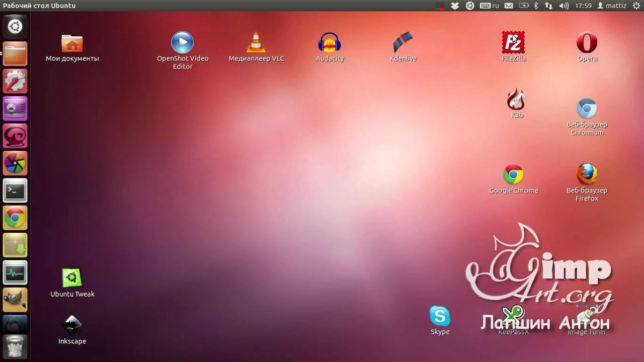
Task: Launch Google Chrome from the launcher
Action: click(15, 218)
